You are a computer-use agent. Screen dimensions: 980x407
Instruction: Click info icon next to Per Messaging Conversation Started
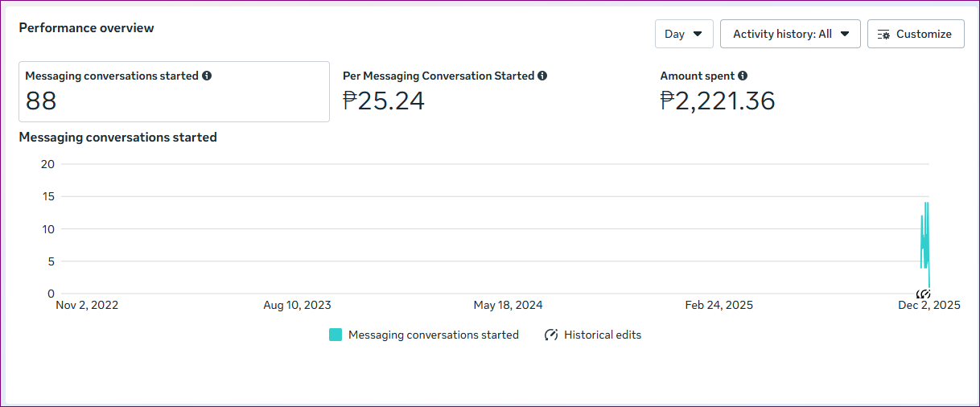[x=542, y=76]
